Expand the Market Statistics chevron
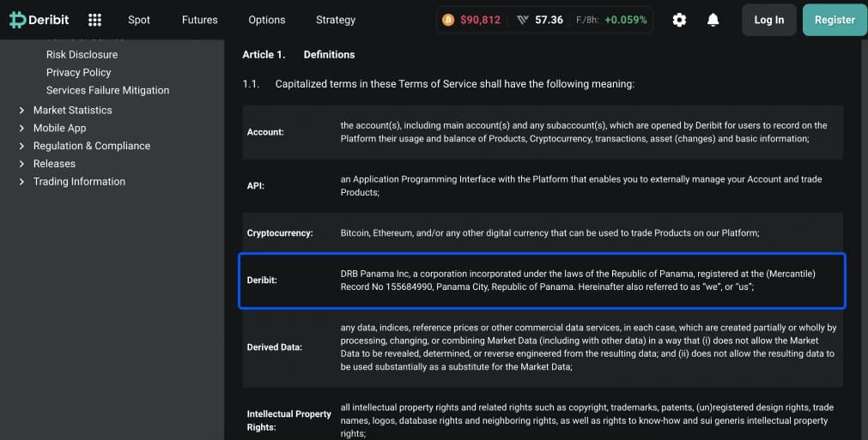Image resolution: width=868 pixels, height=440 pixels. [x=21, y=110]
